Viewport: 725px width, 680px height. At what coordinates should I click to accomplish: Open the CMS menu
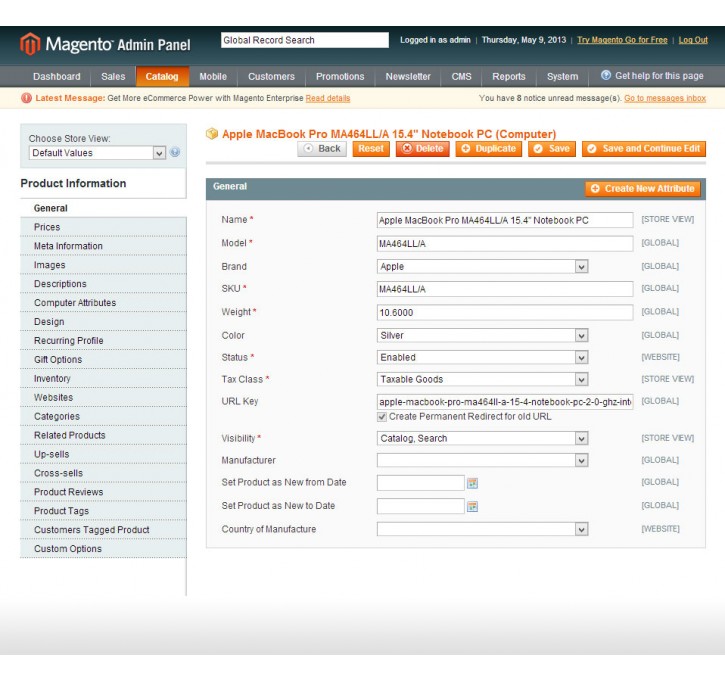(461, 76)
